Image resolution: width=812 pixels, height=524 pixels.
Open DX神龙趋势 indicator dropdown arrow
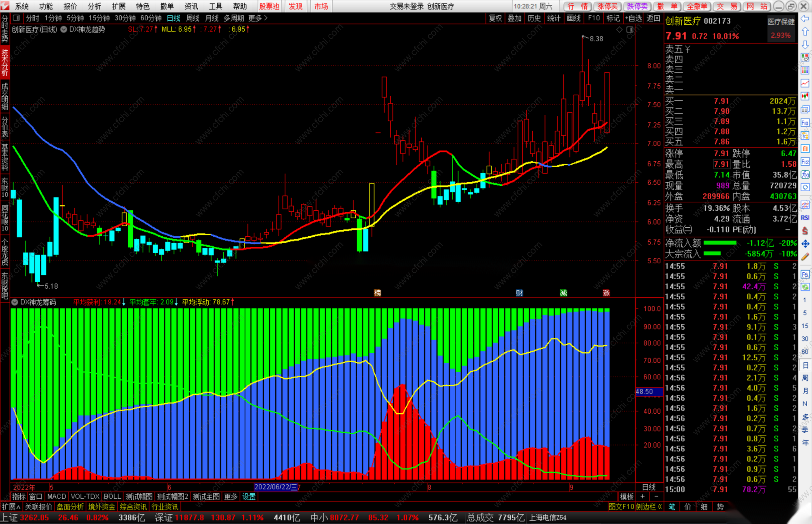tap(64, 30)
